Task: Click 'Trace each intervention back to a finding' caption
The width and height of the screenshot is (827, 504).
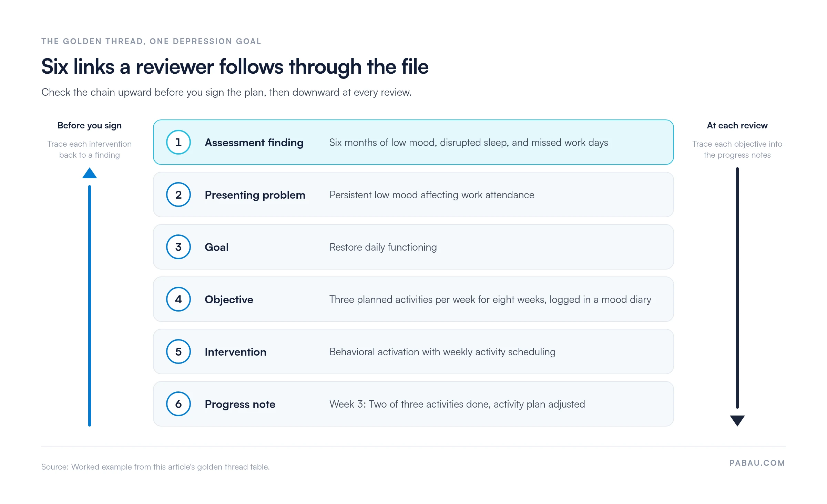Action: 90,149
